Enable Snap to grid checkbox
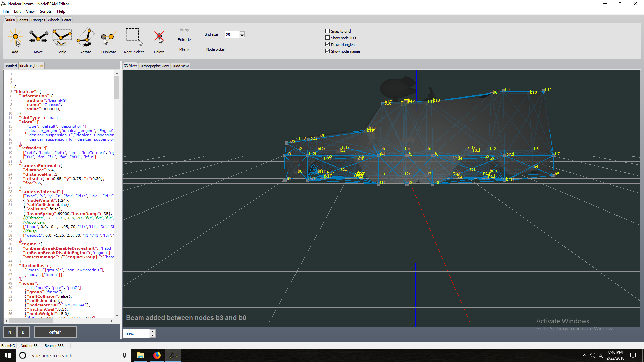This screenshot has width=644, height=362. click(328, 31)
